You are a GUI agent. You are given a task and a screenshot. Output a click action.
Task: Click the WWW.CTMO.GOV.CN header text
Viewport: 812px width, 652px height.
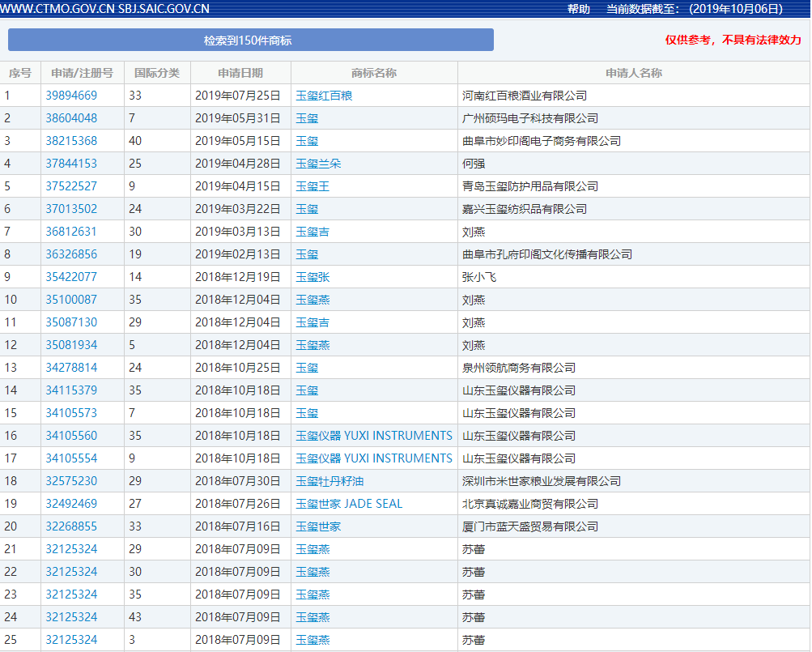tap(57, 9)
